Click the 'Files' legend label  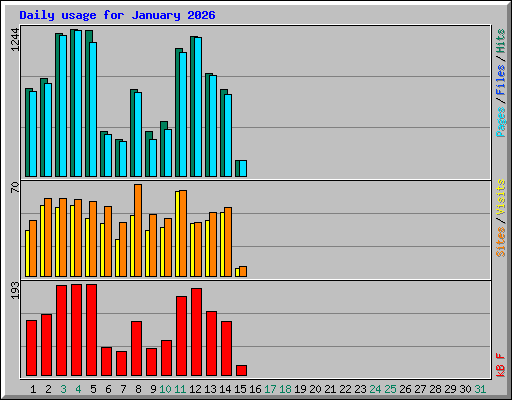coord(501,80)
